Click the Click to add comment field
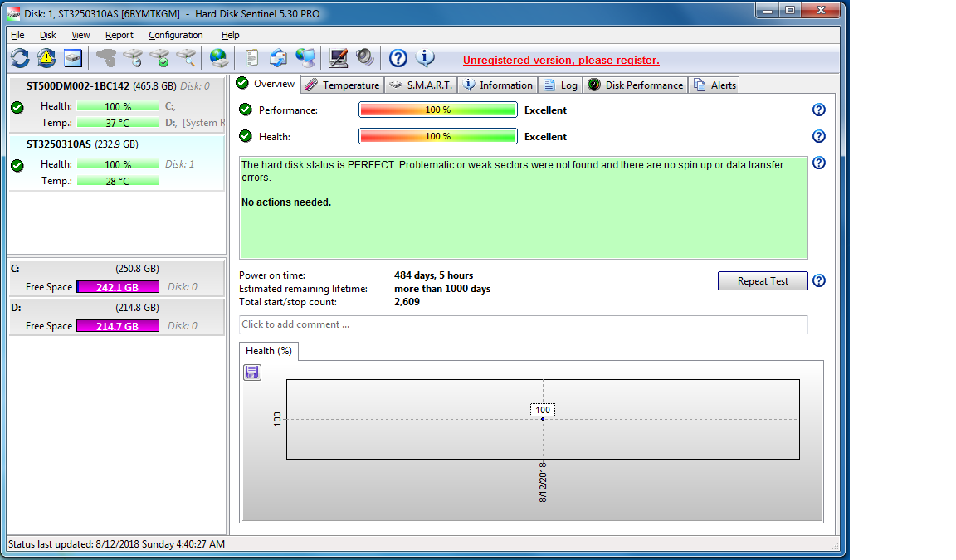The height and width of the screenshot is (560, 956). (x=523, y=324)
